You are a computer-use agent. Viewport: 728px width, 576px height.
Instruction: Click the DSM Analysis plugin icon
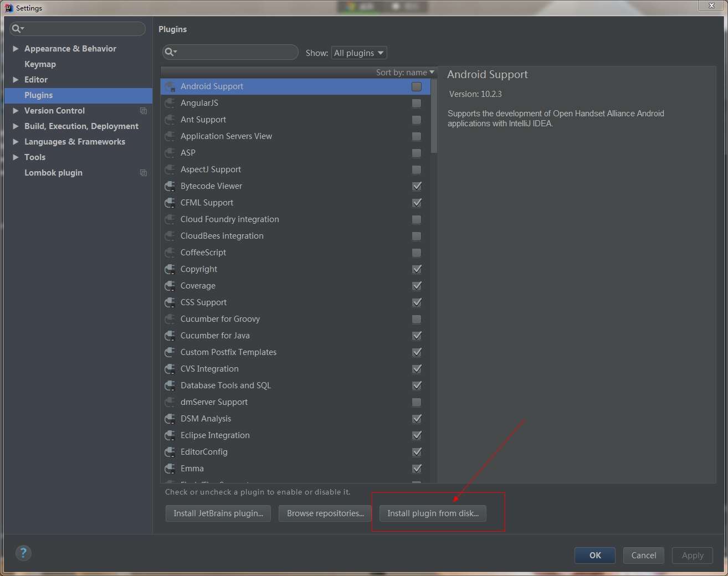[170, 419]
